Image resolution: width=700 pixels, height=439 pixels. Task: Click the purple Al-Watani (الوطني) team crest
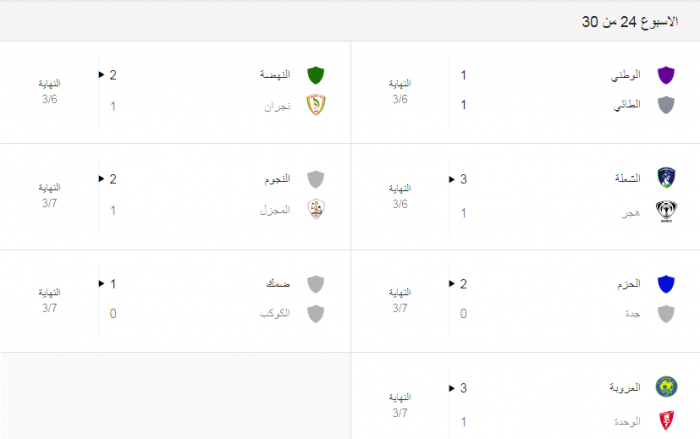coord(665,75)
